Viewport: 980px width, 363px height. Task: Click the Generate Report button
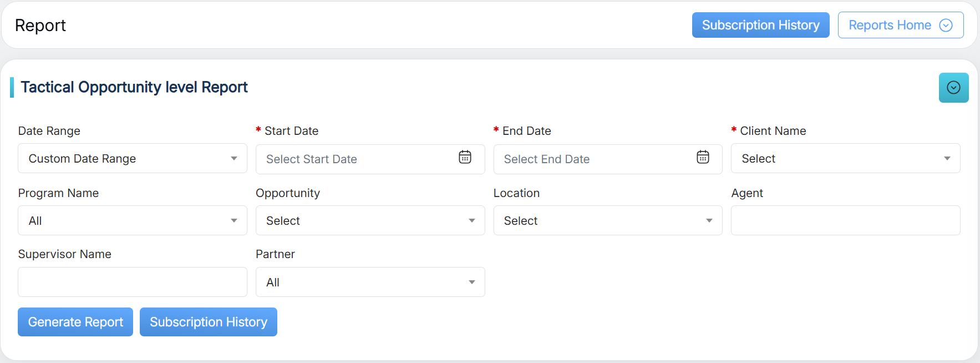click(75, 322)
